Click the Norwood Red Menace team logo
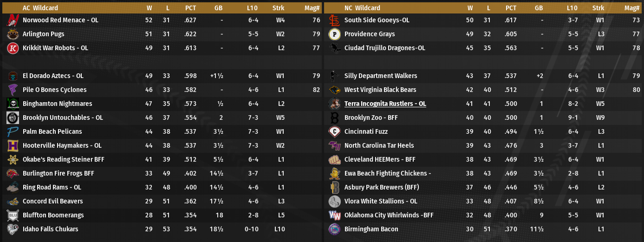The height and width of the screenshot is (242, 644). click(x=13, y=20)
